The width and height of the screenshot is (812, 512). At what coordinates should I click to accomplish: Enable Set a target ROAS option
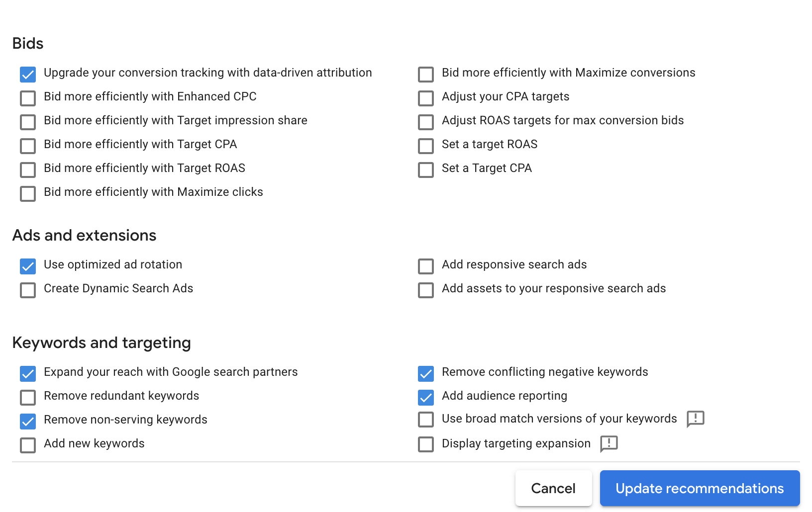tap(426, 146)
